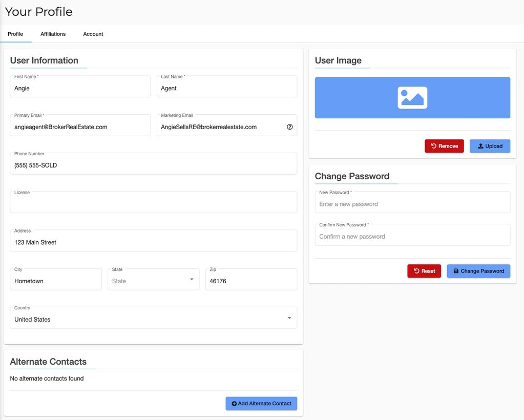Select the Profile tab
The image size is (524, 420).
click(15, 34)
